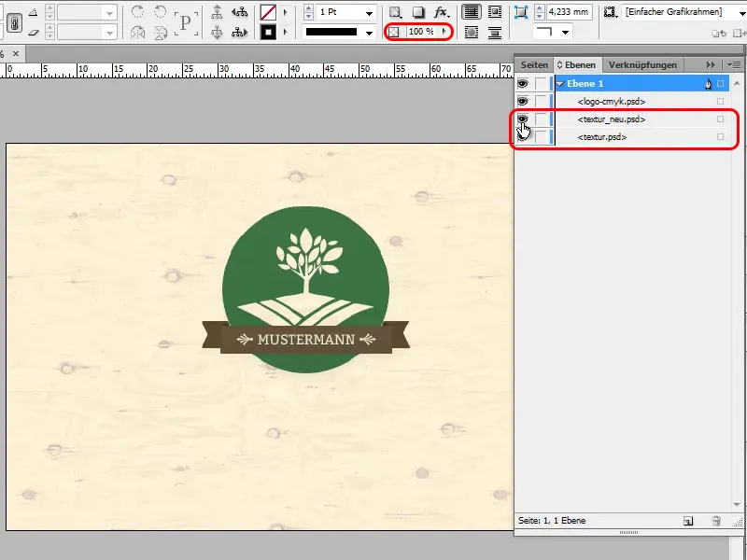Click the select next object icon
The image size is (747, 560).
(x=239, y=33)
